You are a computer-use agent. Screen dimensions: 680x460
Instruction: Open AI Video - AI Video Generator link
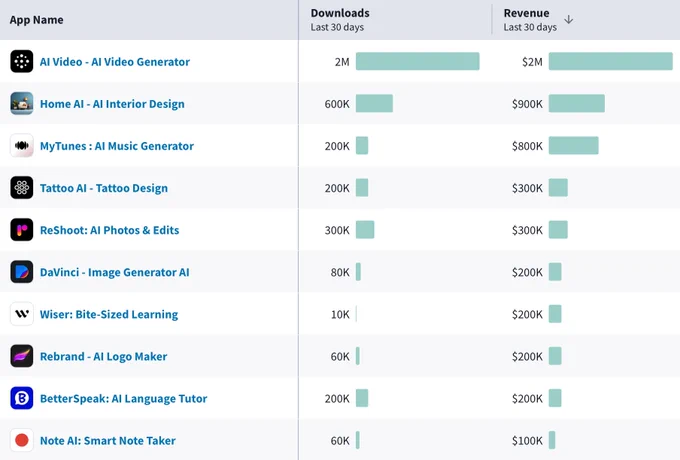pyautogui.click(x=115, y=62)
